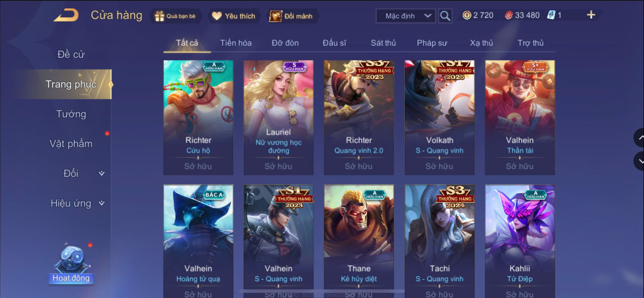Switch to the Tiến hóa tab
This screenshot has width=644, height=298.
[x=236, y=43]
